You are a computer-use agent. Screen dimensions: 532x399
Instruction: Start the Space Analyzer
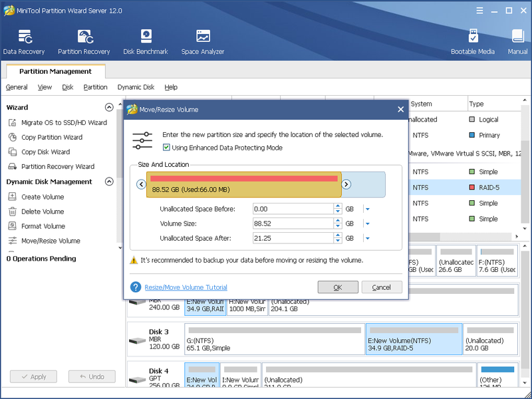pyautogui.click(x=203, y=42)
